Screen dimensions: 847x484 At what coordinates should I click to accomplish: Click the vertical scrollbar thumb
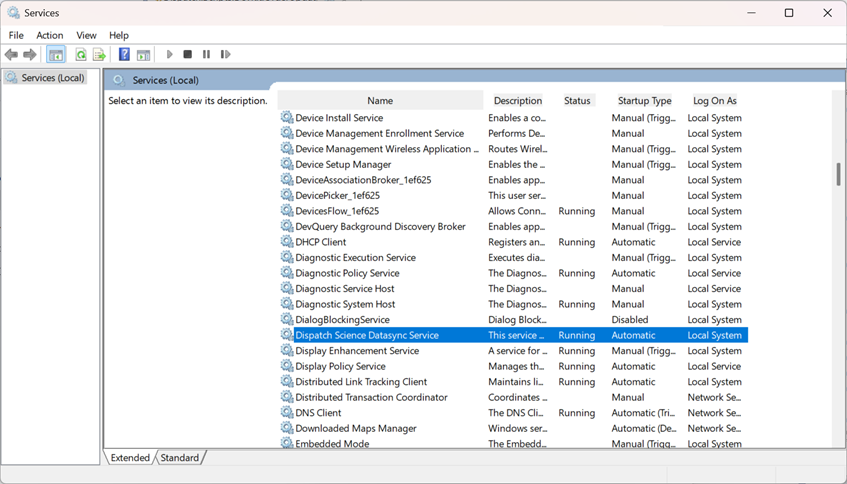coord(838,174)
